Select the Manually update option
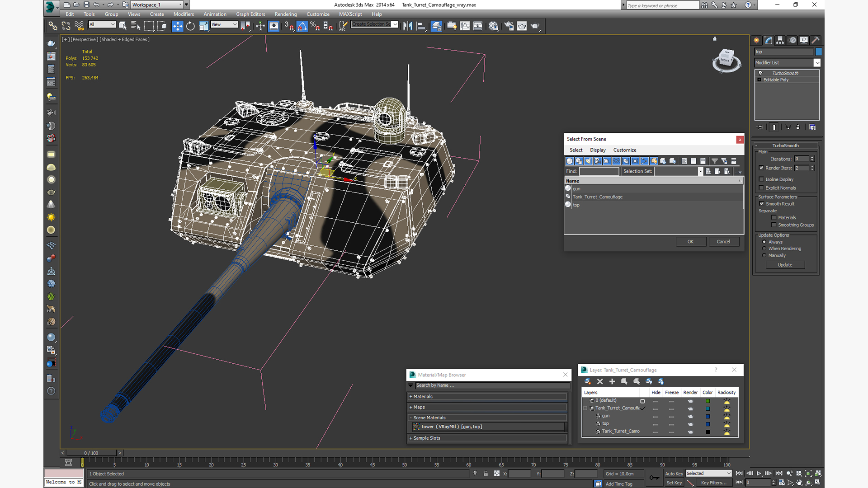This screenshot has width=868, height=488. (764, 255)
